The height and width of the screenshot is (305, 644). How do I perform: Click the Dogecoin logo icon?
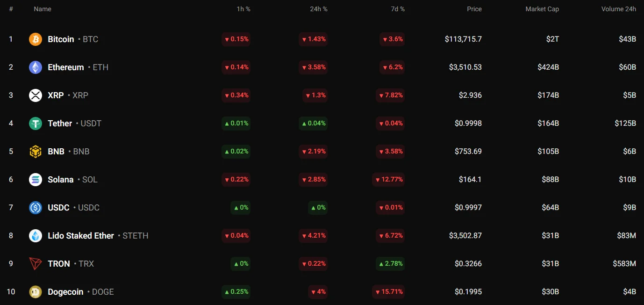click(36, 292)
